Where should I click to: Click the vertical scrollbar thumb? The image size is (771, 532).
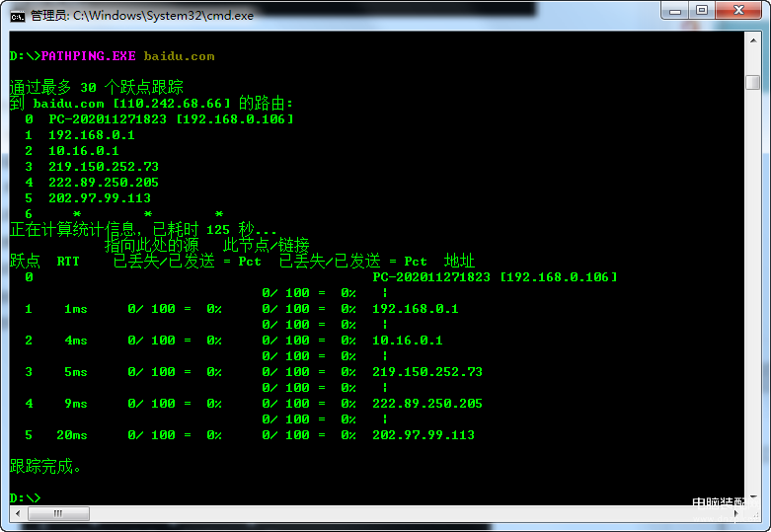753,82
